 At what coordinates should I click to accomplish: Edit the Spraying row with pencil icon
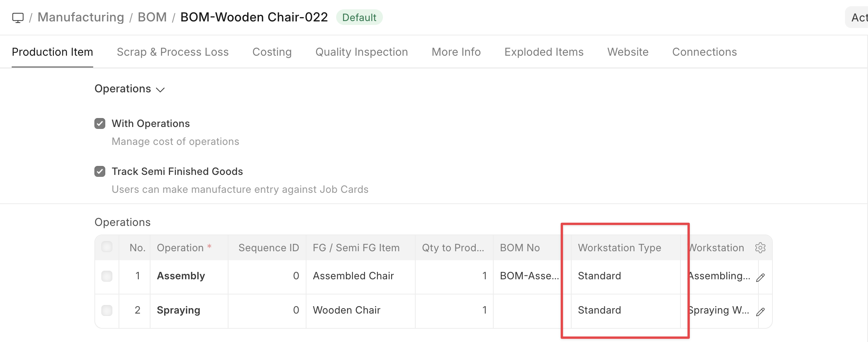(x=760, y=312)
